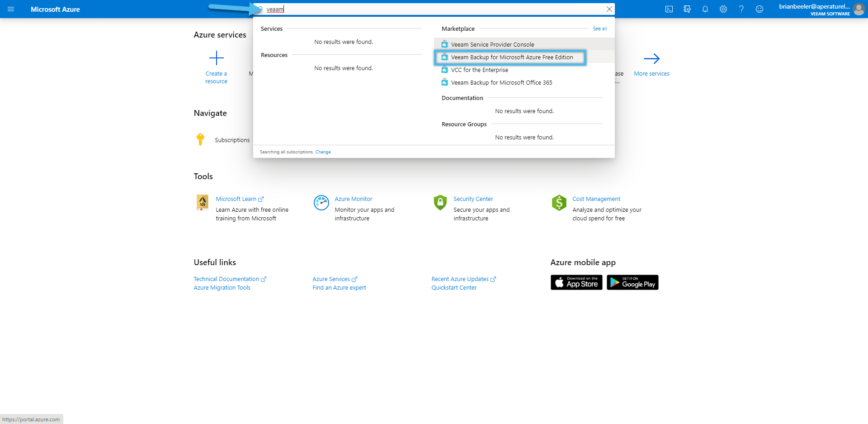The height and width of the screenshot is (424, 868).
Task: Open Recent Azure Updates link
Action: click(463, 279)
